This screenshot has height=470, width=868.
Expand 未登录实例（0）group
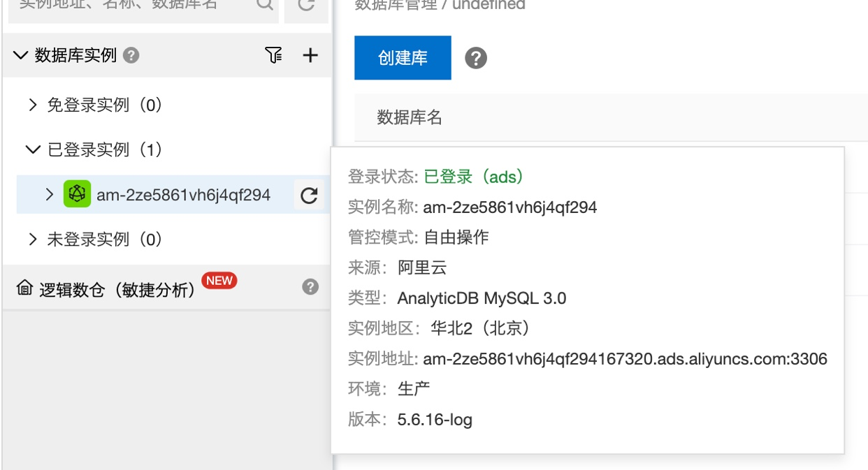click(x=32, y=240)
